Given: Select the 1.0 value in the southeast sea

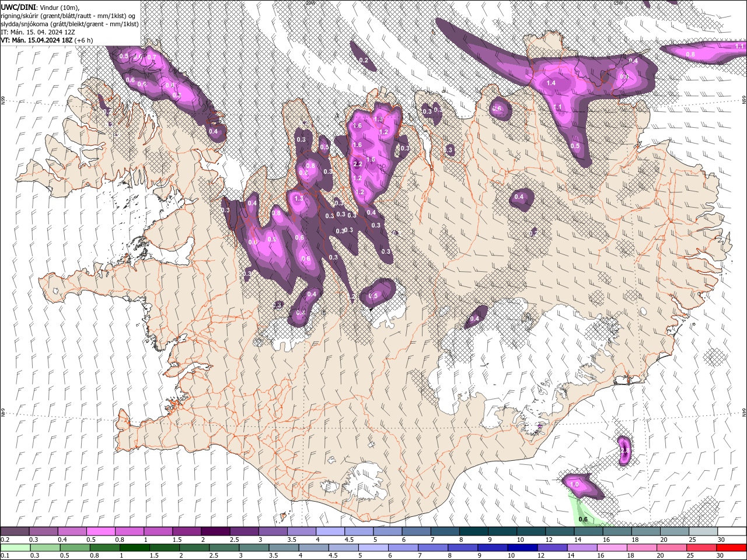Looking at the screenshot, I should [x=574, y=484].
